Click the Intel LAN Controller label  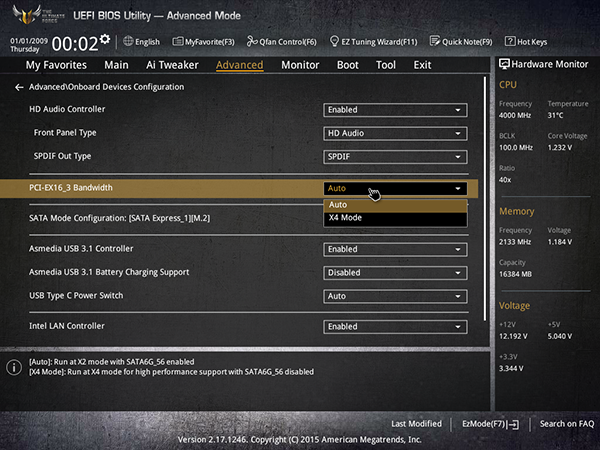(67, 326)
